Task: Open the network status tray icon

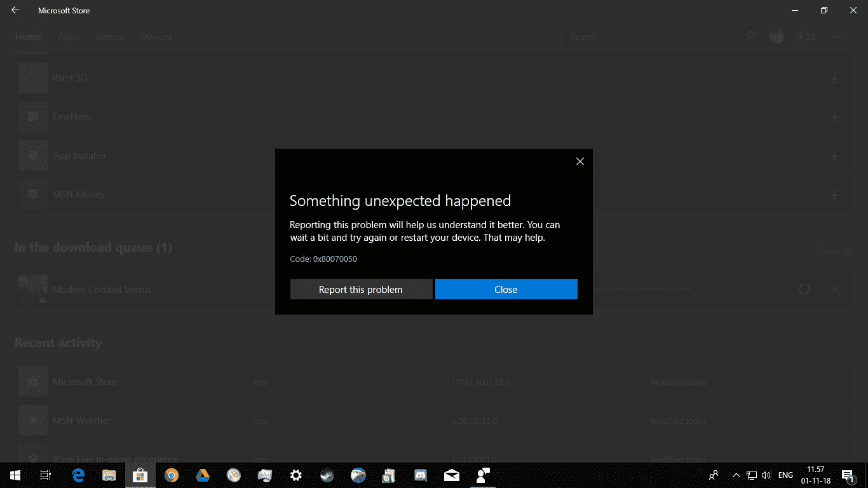Action: coord(752,475)
